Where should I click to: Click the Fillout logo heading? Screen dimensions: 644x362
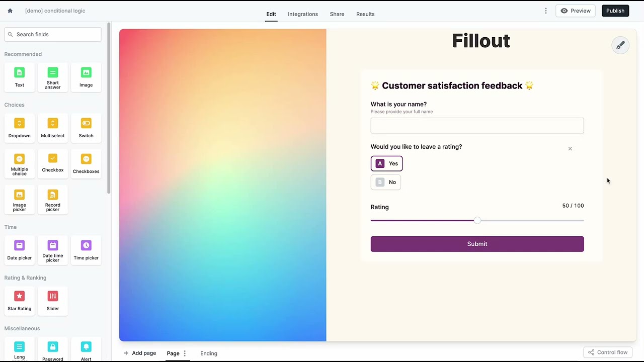(x=481, y=41)
